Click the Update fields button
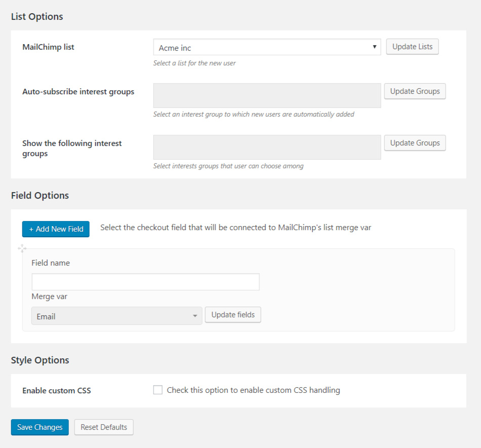The height and width of the screenshot is (448, 481). pyautogui.click(x=233, y=315)
